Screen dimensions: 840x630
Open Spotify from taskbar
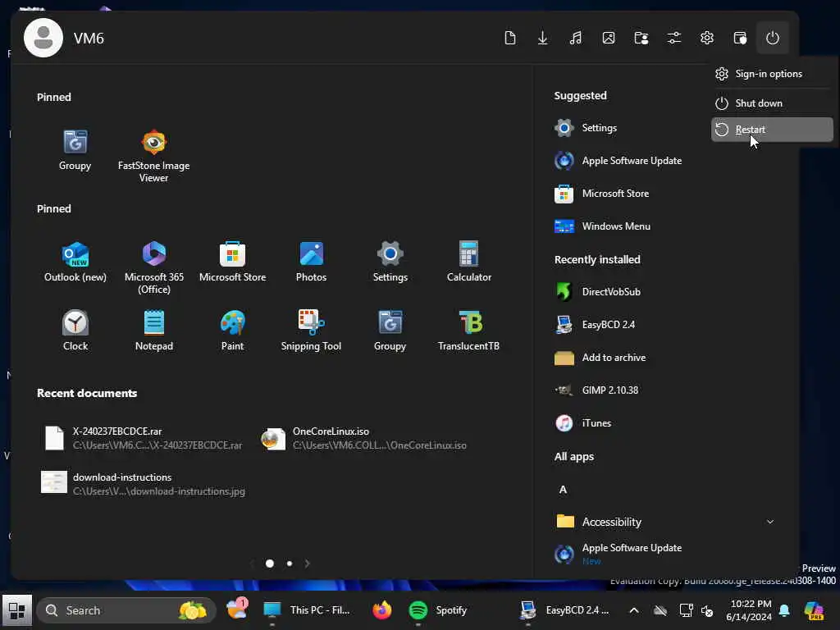[x=439, y=610]
